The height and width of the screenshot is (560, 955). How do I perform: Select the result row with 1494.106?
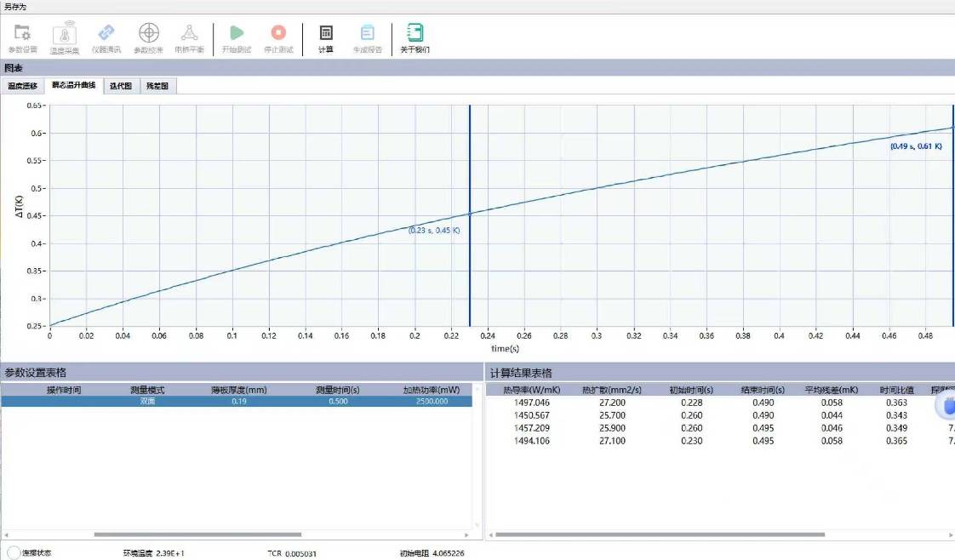coord(720,441)
